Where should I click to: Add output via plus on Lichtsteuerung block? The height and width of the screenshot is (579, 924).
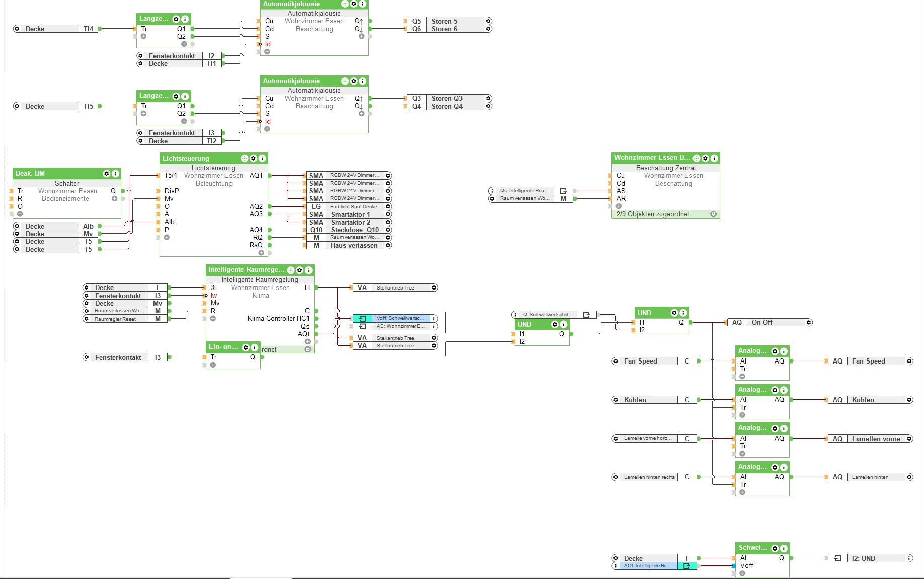pos(261,253)
